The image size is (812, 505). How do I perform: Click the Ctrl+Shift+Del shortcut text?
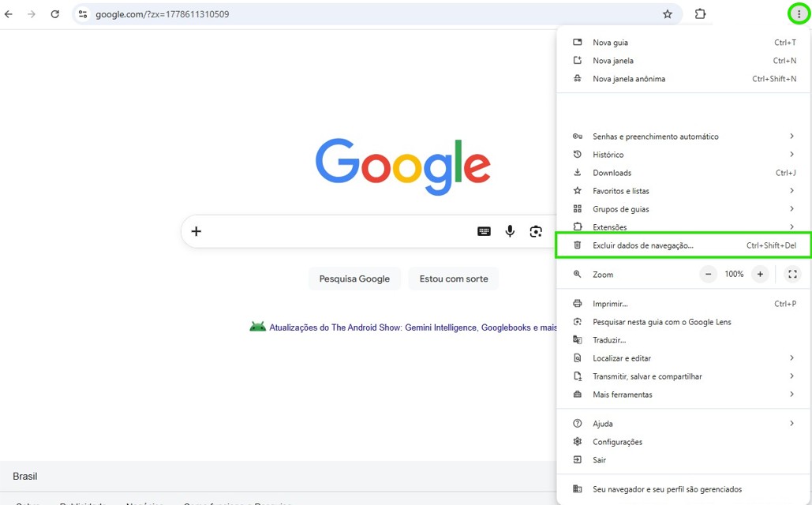click(771, 245)
